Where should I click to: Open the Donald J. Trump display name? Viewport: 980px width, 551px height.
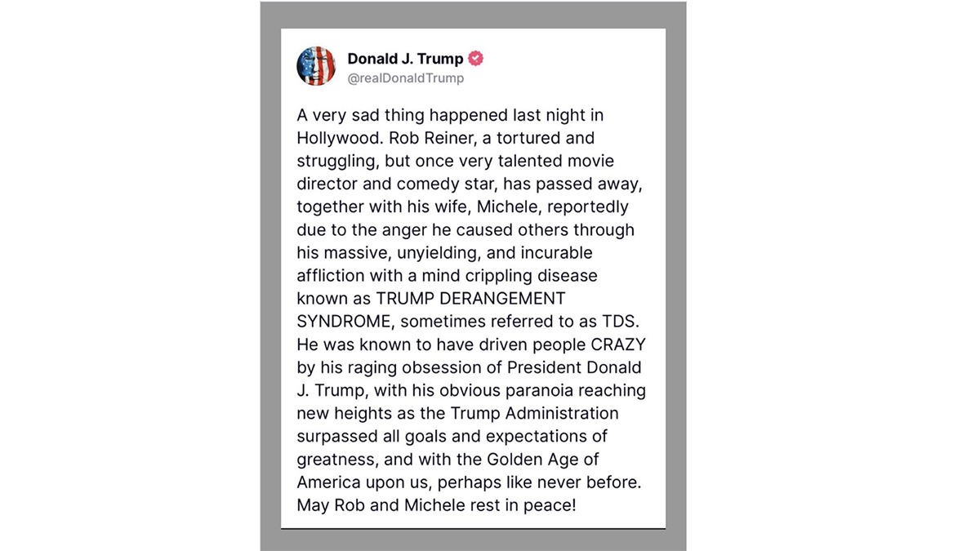[405, 59]
